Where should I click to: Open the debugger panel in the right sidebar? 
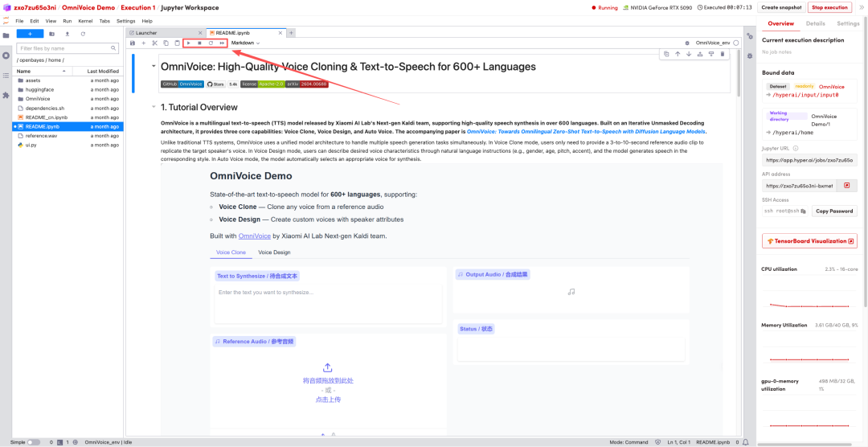750,56
